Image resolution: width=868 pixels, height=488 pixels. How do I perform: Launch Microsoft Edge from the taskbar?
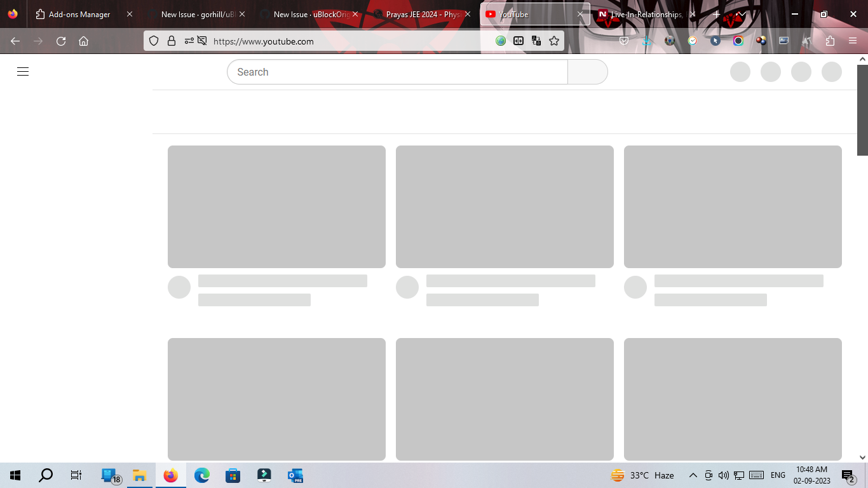coord(201,475)
